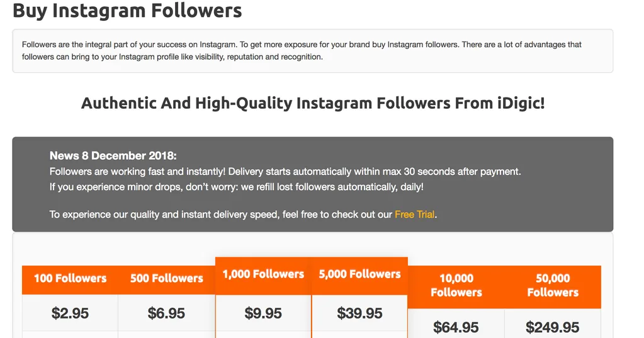Click the $6.95 price cell
The image size is (644, 338).
pos(167,313)
